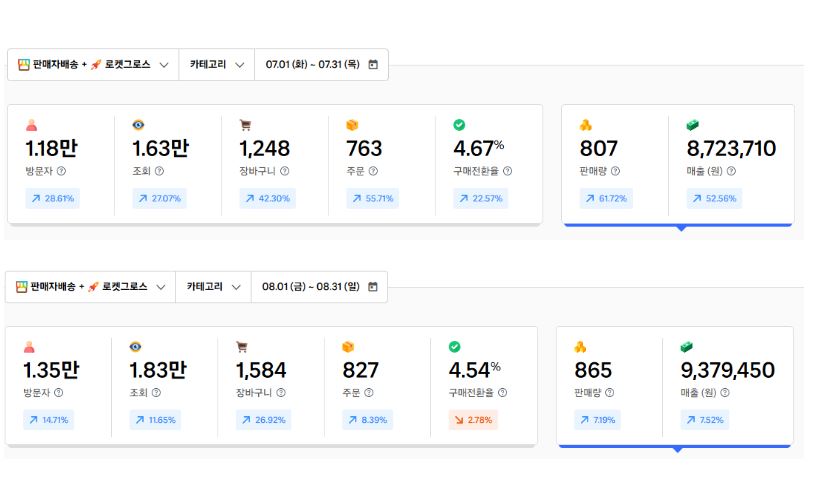This screenshot has width=831, height=477.
Task: Select the 55.71% order growth badge
Action: point(373,198)
